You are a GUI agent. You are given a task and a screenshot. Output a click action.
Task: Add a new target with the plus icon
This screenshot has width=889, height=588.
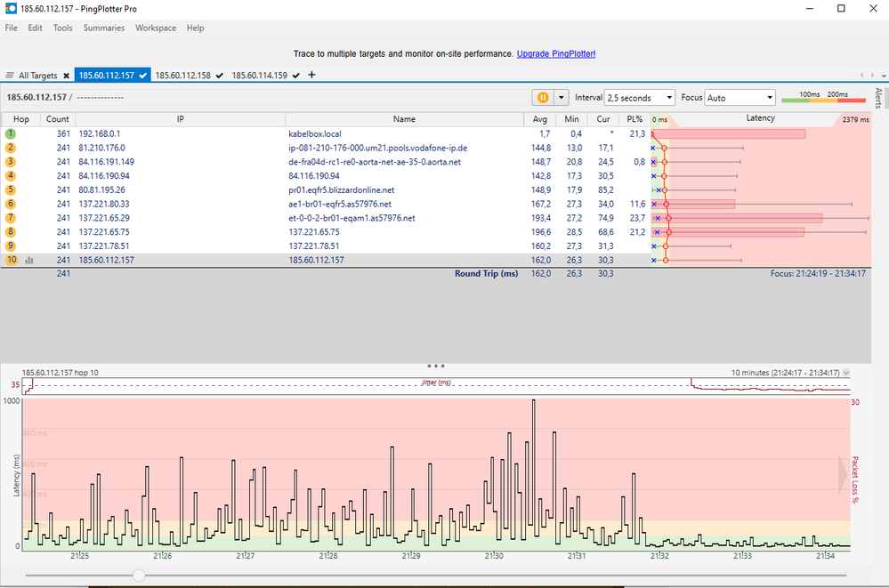(311, 75)
